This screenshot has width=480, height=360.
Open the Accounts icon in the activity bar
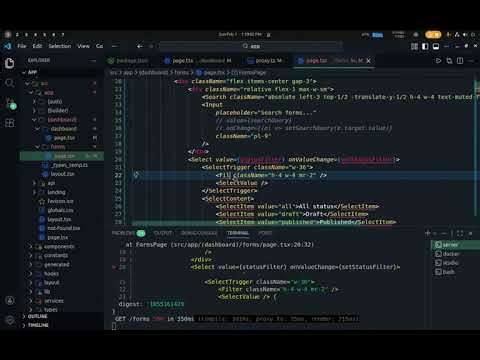[x=10, y=300]
